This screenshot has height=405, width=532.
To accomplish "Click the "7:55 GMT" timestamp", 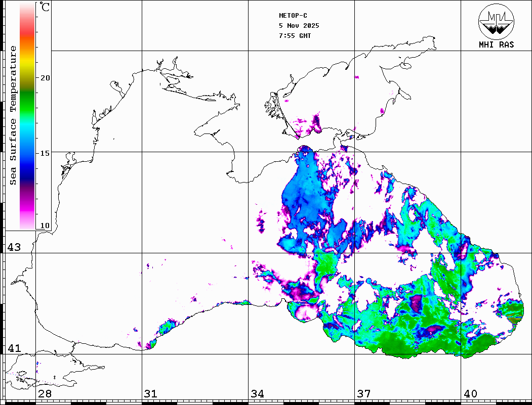I will (295, 36).
